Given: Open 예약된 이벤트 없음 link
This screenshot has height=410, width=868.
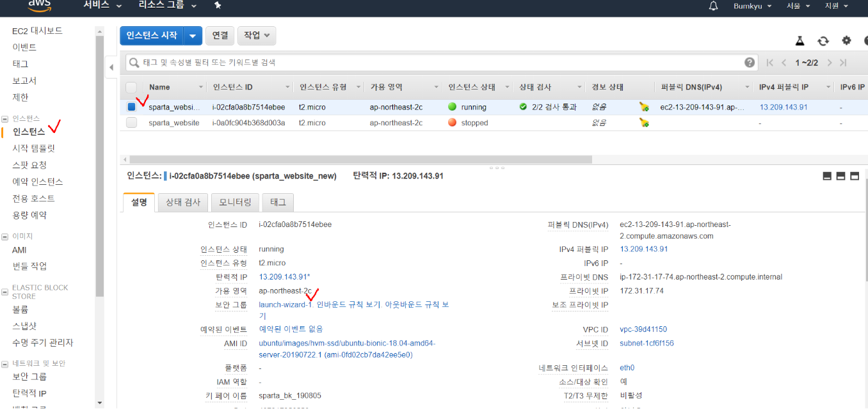Looking at the screenshot, I should [291, 329].
